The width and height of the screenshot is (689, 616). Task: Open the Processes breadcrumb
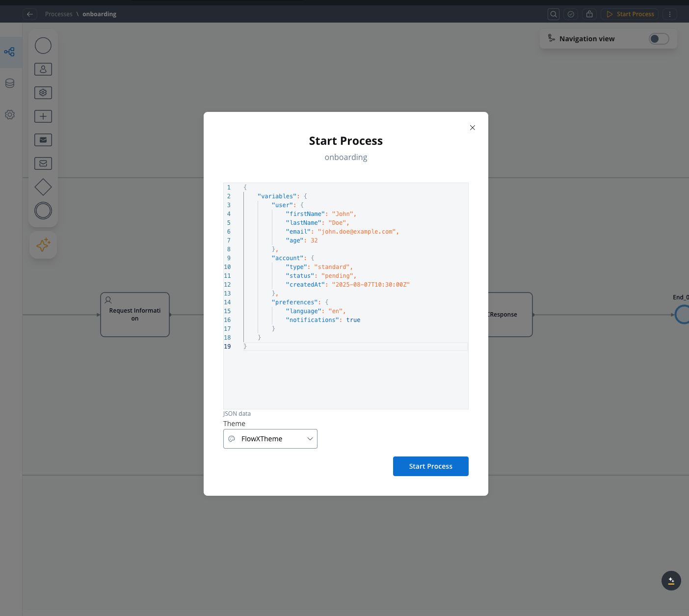point(58,14)
